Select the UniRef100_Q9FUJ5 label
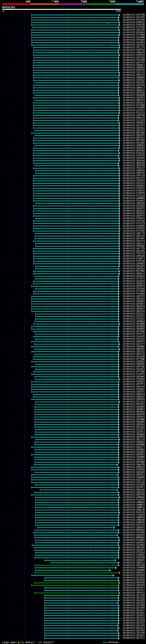The width and height of the screenshot is (146, 644). coord(134,75)
